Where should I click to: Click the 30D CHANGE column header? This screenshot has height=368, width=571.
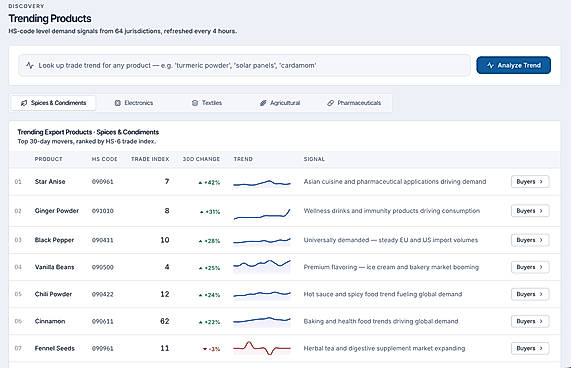pyautogui.click(x=201, y=159)
